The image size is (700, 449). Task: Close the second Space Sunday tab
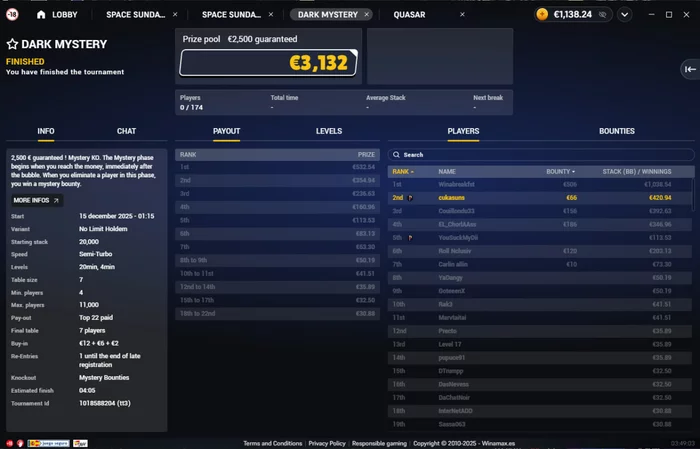click(271, 15)
